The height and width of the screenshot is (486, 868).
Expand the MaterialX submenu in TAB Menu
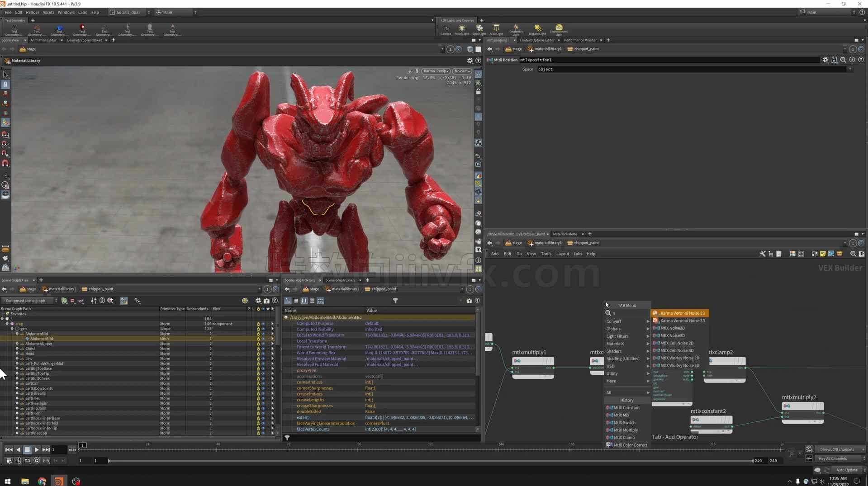click(x=627, y=344)
